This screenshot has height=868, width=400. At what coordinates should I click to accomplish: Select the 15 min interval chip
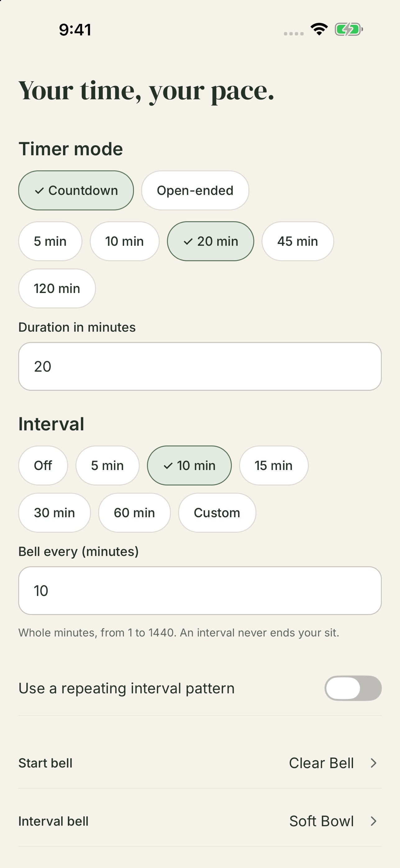[x=274, y=465]
